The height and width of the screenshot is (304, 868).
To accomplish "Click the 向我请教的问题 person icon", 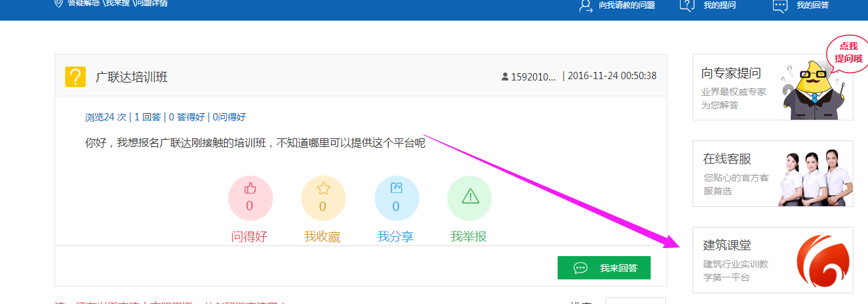I will (x=586, y=5).
